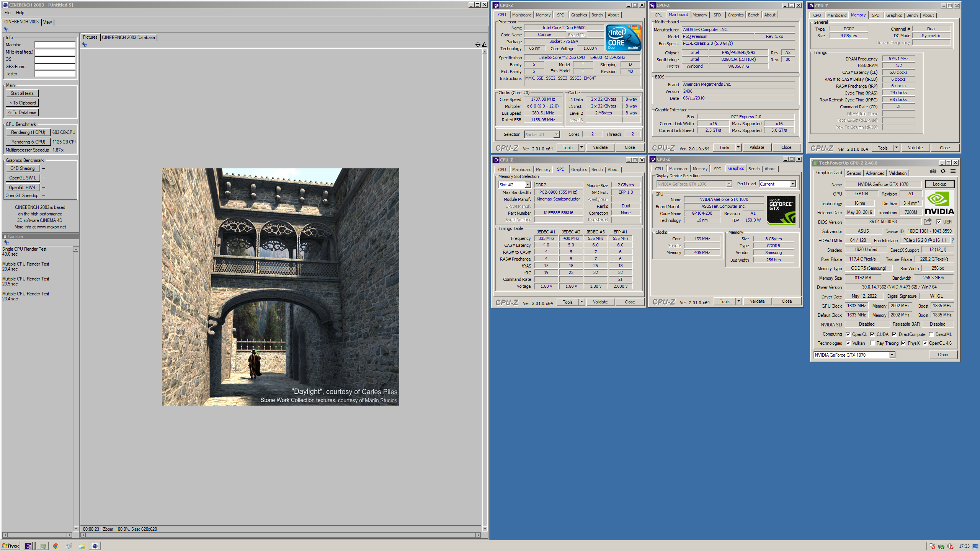This screenshot has width=980, height=551.
Task: Click the NVIDIA logo in GPU-Z
Action: coord(939,203)
